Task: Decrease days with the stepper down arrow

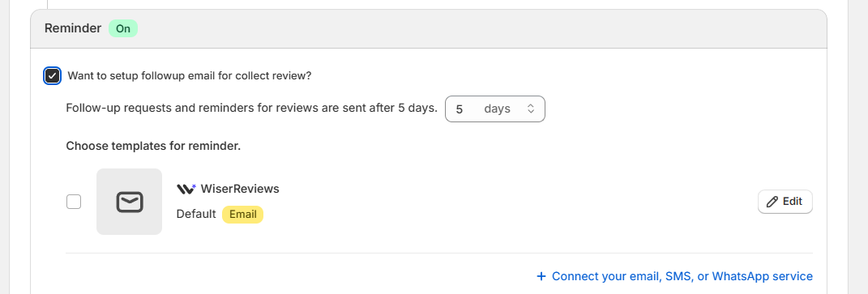Action: 530,113
